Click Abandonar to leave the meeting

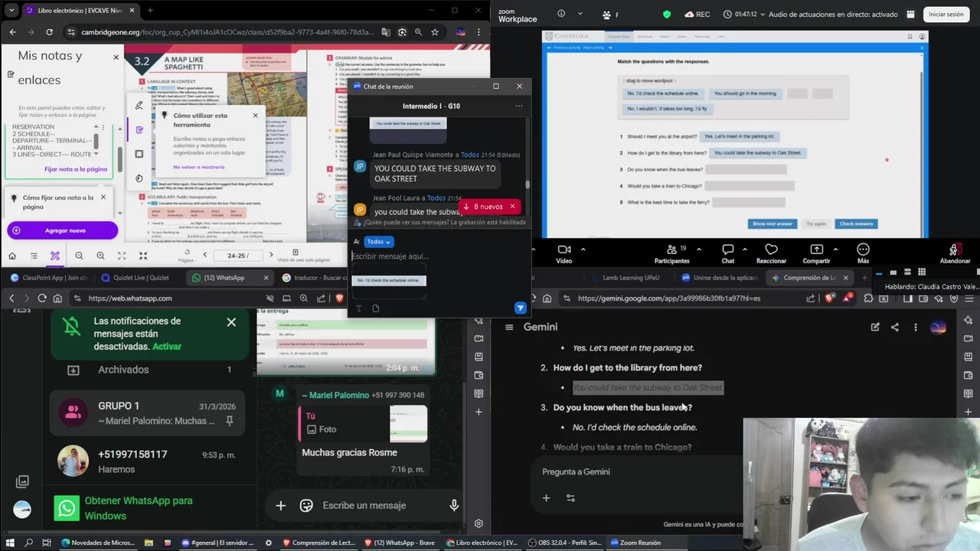955,254
